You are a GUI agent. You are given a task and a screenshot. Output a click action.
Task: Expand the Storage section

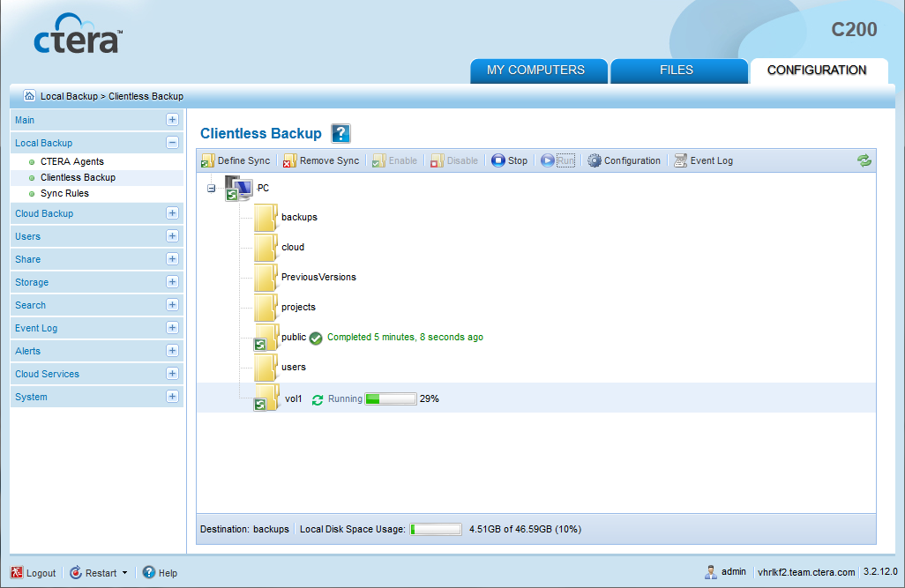click(172, 281)
